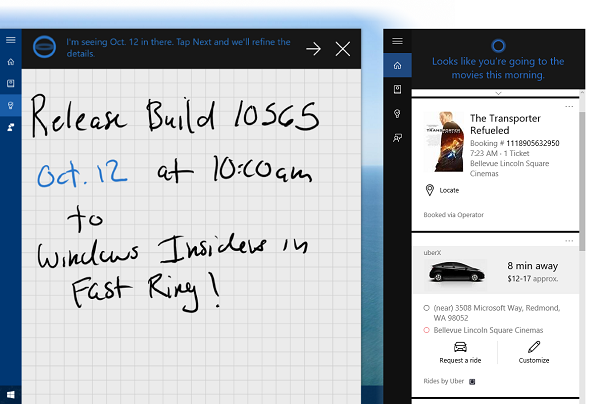This screenshot has height=404, width=600.
Task: Click pickup address 3508 Microsoft Way
Action: click(x=497, y=313)
